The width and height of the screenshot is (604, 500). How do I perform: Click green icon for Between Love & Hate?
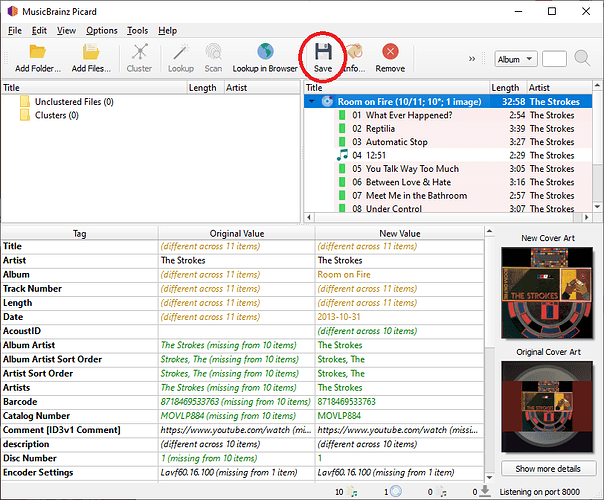(x=342, y=182)
